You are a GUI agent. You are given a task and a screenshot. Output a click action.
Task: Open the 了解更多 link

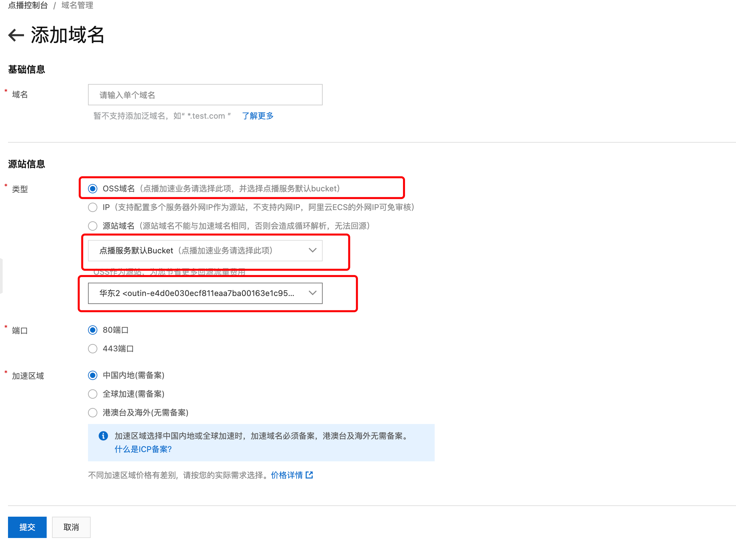click(x=258, y=116)
